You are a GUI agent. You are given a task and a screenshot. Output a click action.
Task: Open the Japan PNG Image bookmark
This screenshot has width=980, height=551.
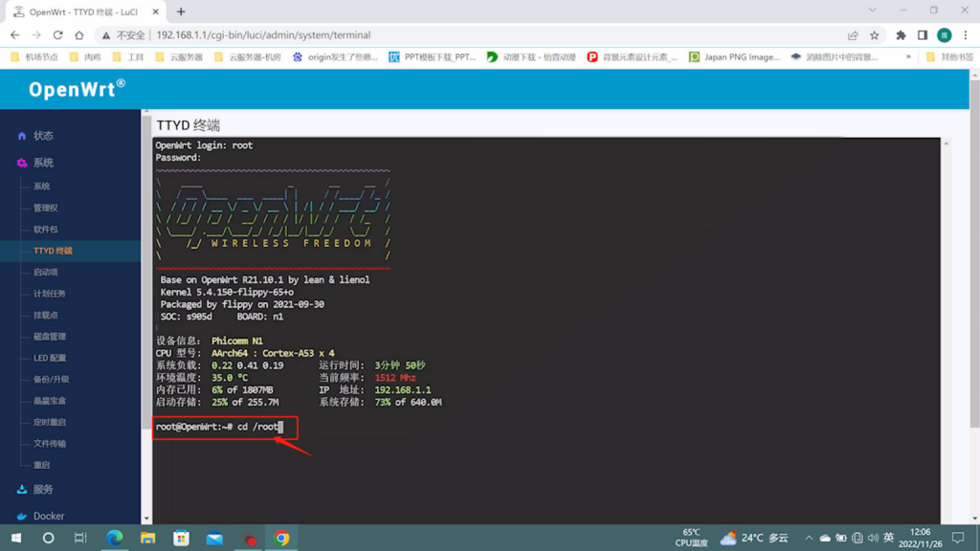pyautogui.click(x=734, y=56)
